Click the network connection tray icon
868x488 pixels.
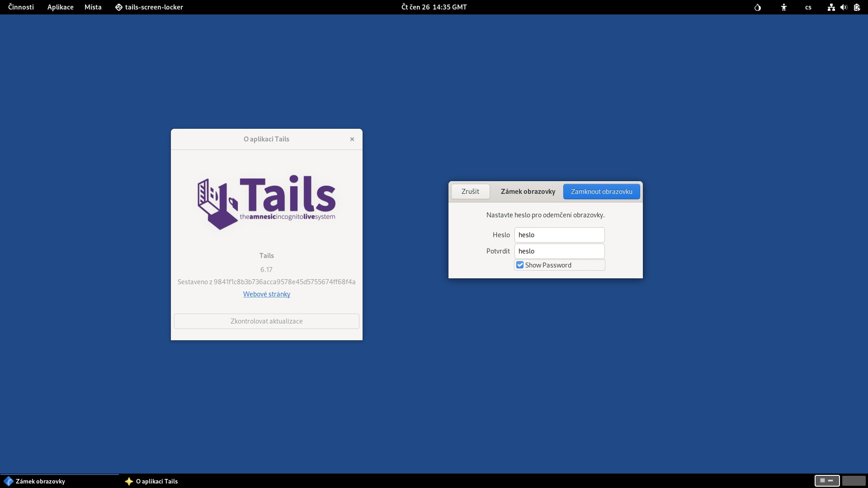(x=831, y=7)
